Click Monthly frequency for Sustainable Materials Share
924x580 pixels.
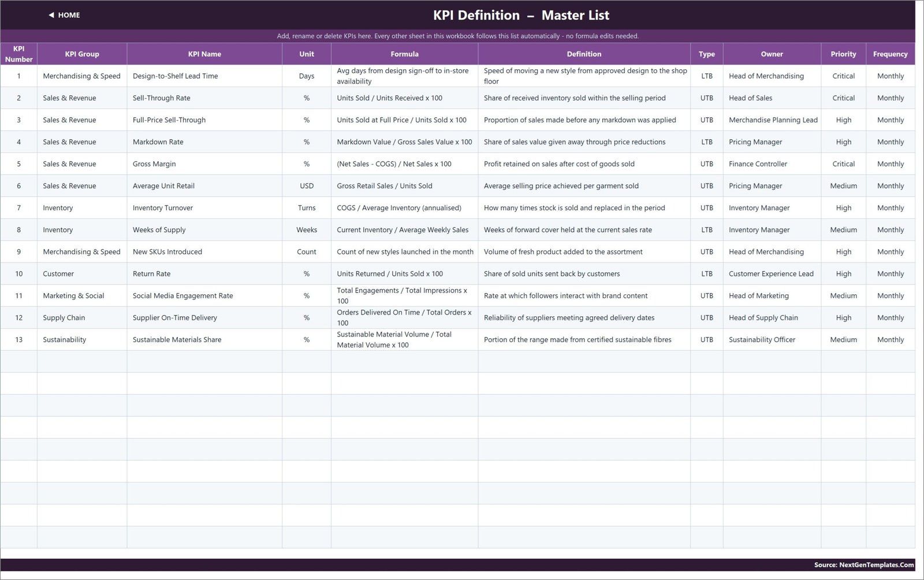coord(891,339)
